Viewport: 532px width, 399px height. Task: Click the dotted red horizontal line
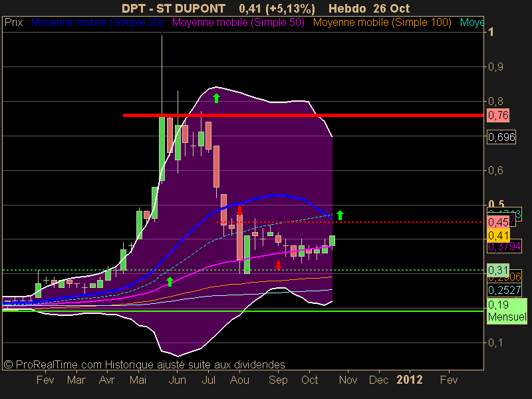coord(350,222)
